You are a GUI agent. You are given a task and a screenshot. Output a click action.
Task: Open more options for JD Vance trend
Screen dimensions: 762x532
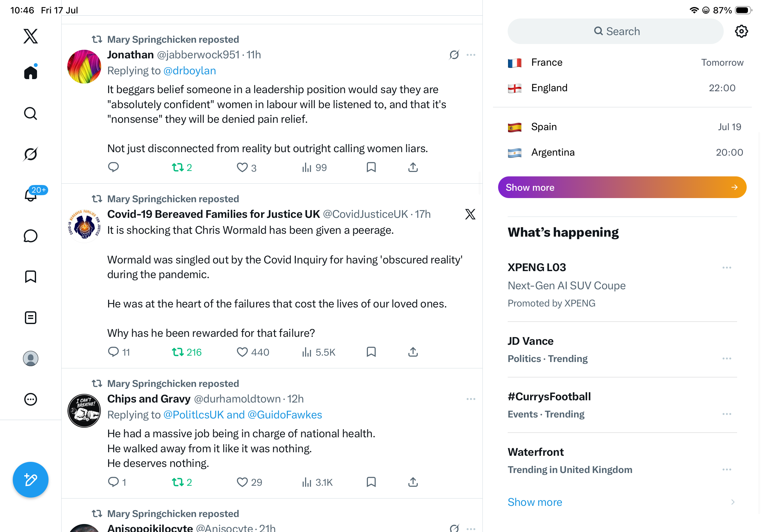[x=727, y=358]
